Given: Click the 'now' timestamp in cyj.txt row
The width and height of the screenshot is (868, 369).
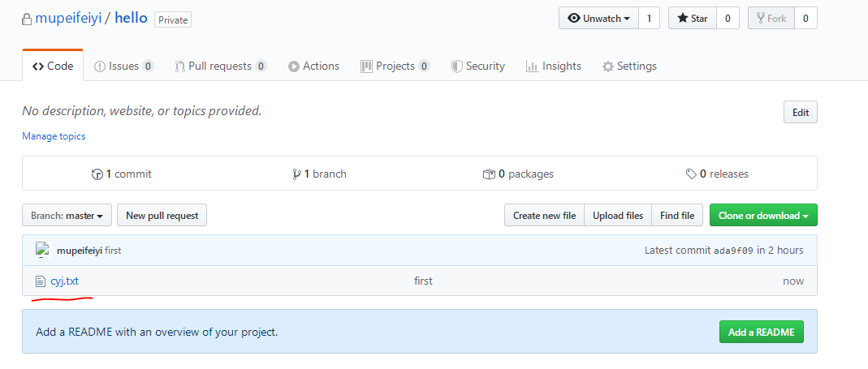Looking at the screenshot, I should [x=793, y=281].
